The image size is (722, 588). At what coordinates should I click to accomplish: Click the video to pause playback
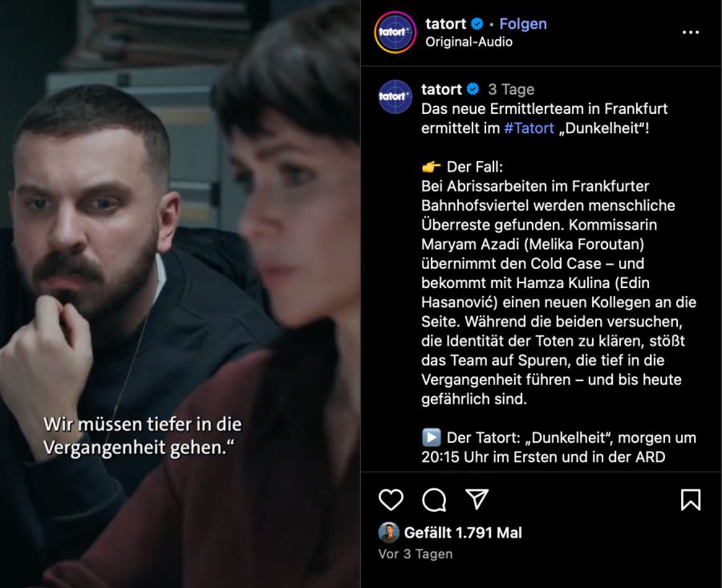(x=180, y=294)
